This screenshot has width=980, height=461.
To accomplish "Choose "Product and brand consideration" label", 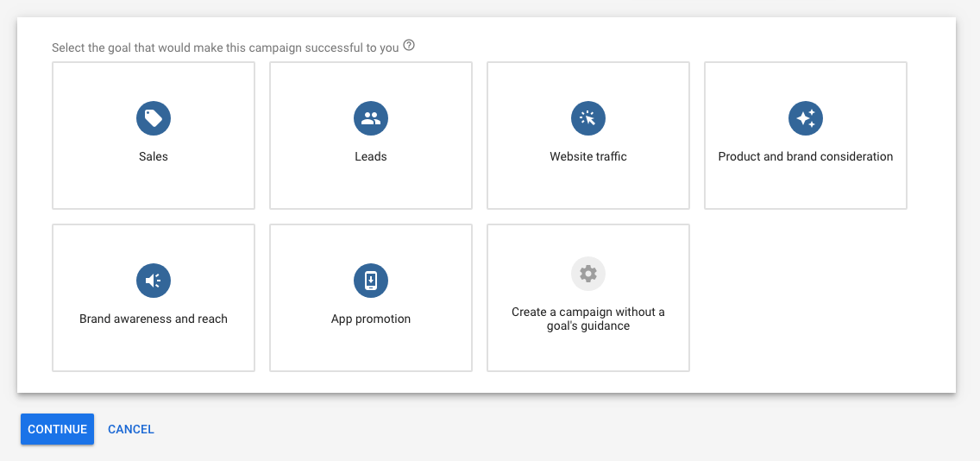I will coord(806,156).
